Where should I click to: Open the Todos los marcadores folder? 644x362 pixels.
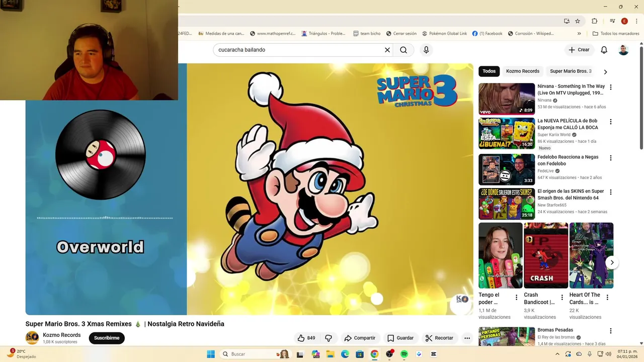click(616, 34)
